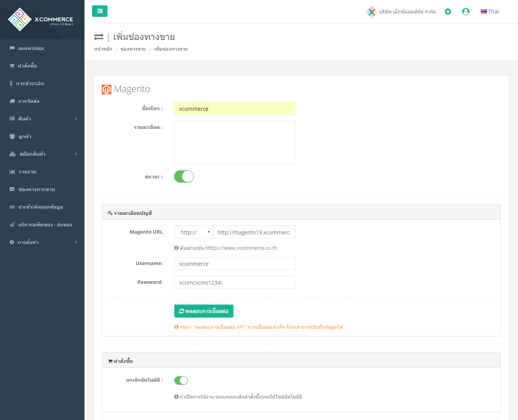Viewport: 518px width, 420px height.
Task: Click the บริษัท เอ็กซ์คอมเมิร์ซ จำกัด company name
Action: coord(407,12)
